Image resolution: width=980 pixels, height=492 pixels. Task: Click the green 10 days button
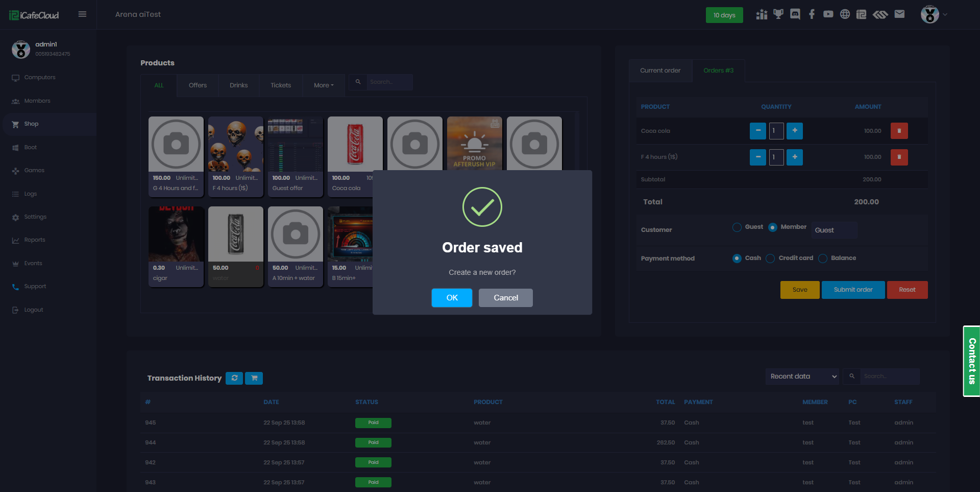tap(724, 15)
